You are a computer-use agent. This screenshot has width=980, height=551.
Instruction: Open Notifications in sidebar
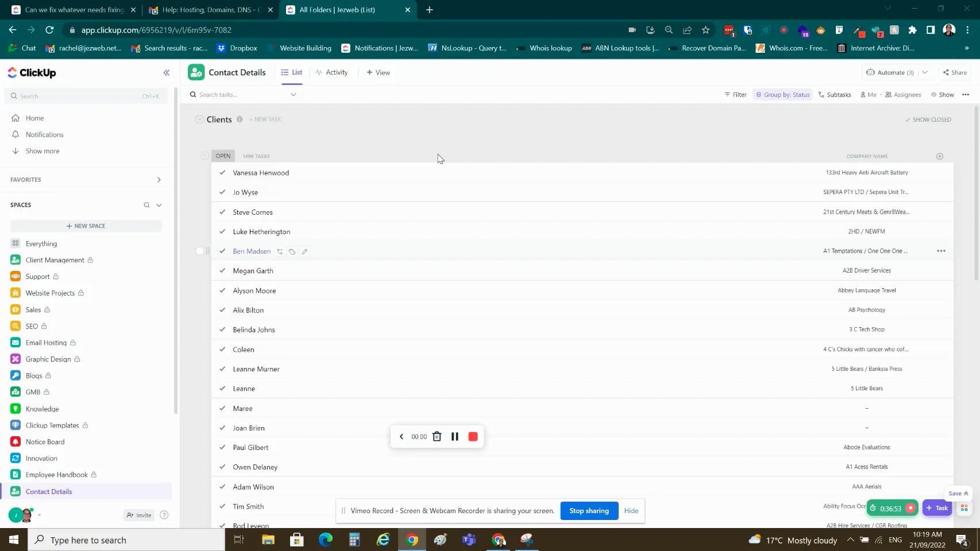pyautogui.click(x=44, y=135)
